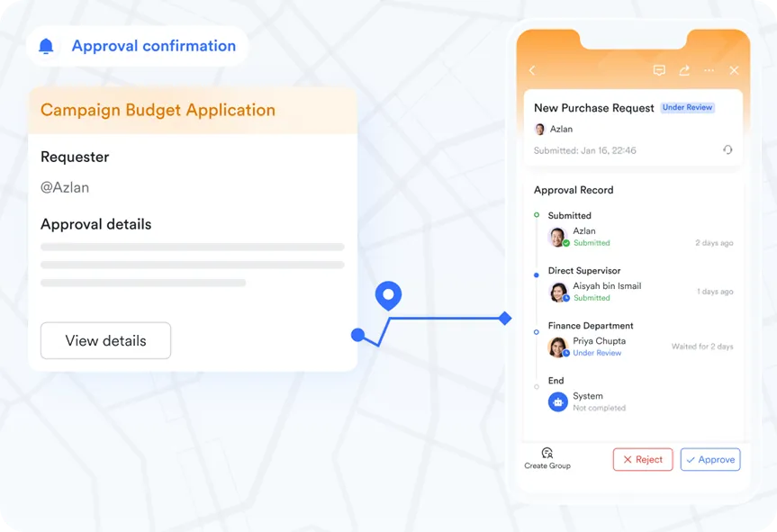Click the bell notification icon
The width and height of the screenshot is (777, 532).
46,46
